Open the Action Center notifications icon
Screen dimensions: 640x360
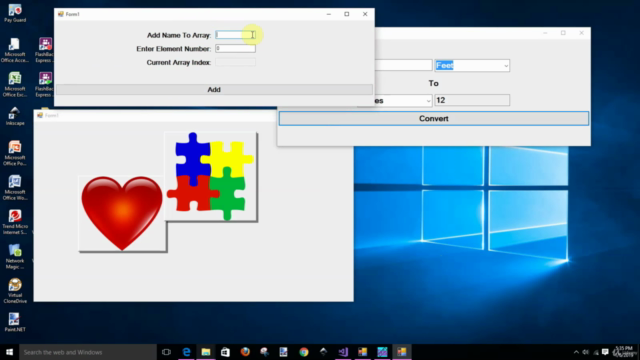coord(605,352)
